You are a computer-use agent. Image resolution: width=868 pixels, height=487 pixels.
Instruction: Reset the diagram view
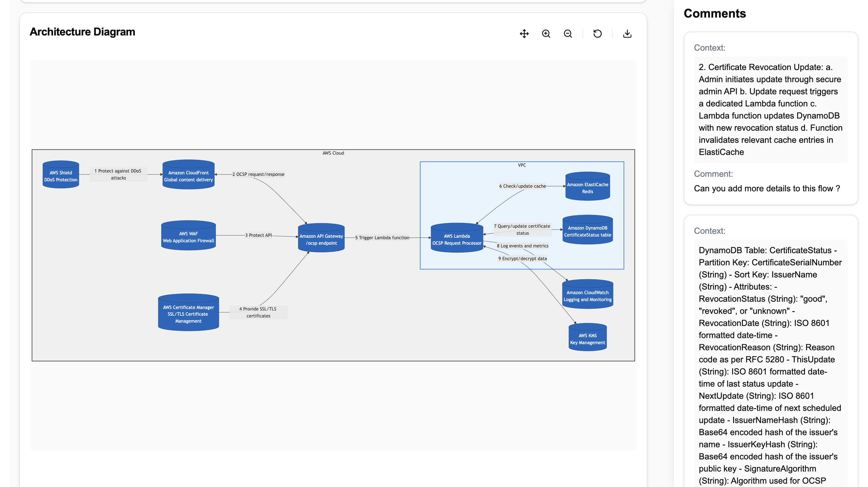(x=597, y=34)
